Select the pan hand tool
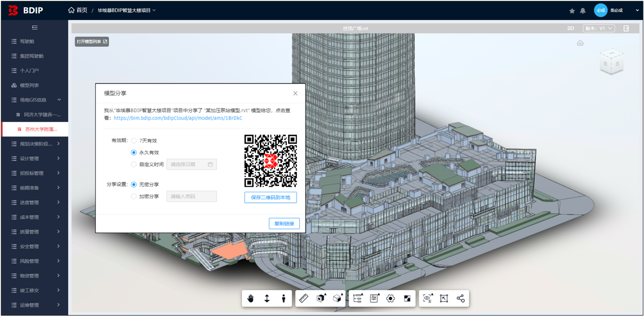Viewport: 644px width, 316px height. point(251,299)
